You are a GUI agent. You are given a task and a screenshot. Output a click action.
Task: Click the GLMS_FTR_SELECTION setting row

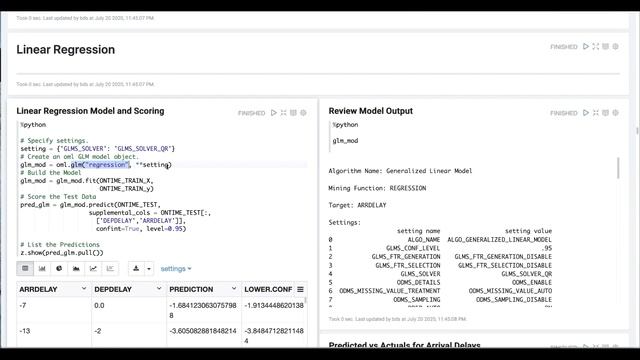point(440,265)
